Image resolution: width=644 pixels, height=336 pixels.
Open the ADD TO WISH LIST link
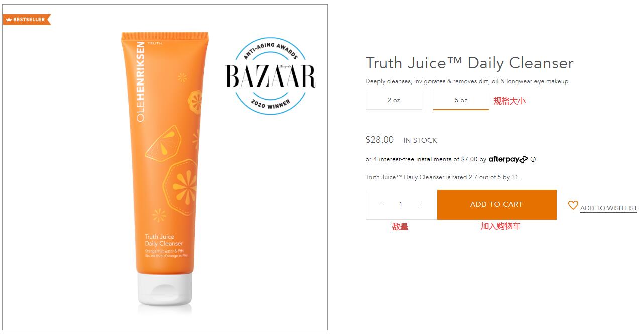click(608, 208)
